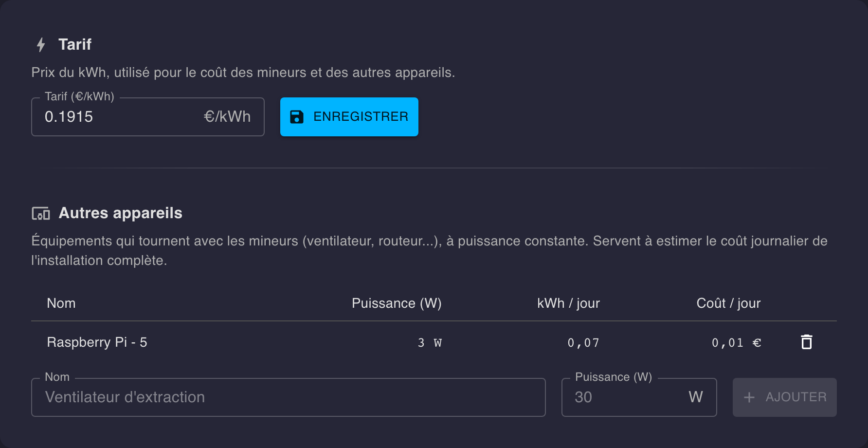Click the Nom column header
Image resolution: width=868 pixels, height=448 pixels.
[61, 303]
